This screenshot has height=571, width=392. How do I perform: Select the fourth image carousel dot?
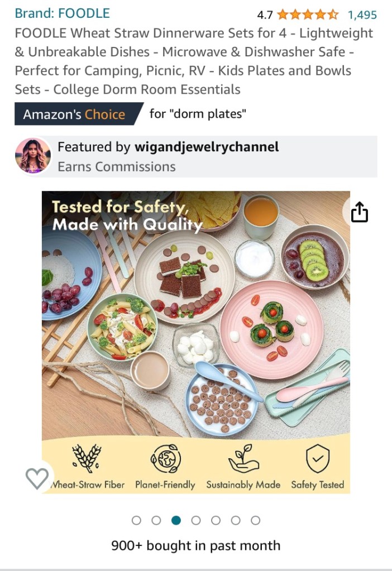pyautogui.click(x=196, y=520)
